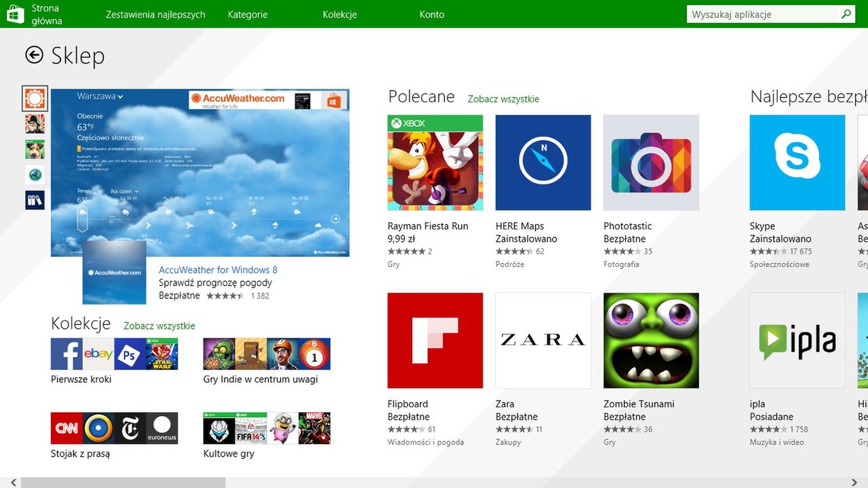This screenshot has width=868, height=488.
Task: Open the AccuWeather for Windows 8 link
Action: 218,270
